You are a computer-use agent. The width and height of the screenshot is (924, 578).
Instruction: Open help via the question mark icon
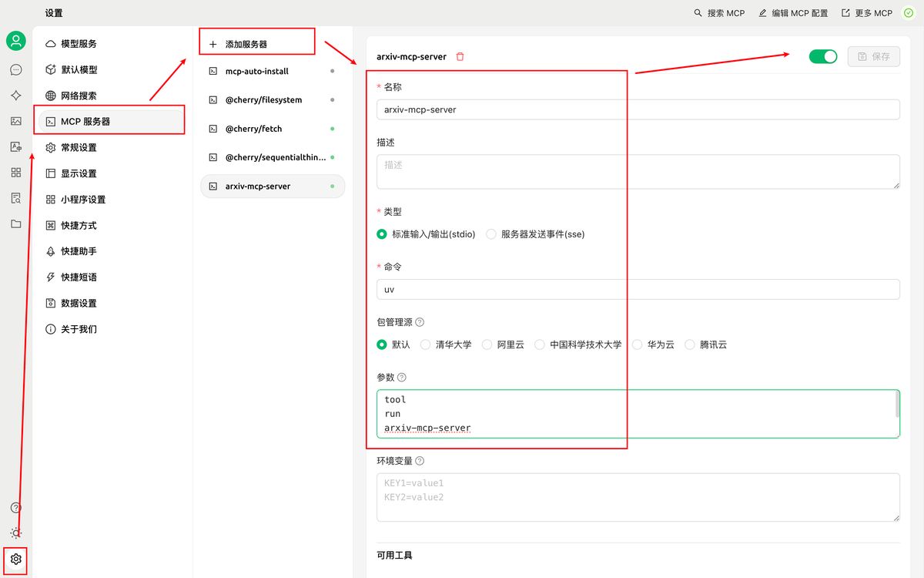[x=16, y=507]
